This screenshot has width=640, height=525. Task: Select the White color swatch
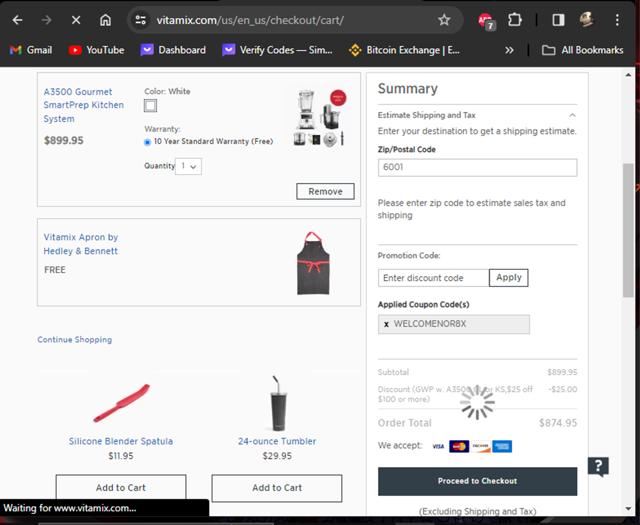click(x=150, y=106)
